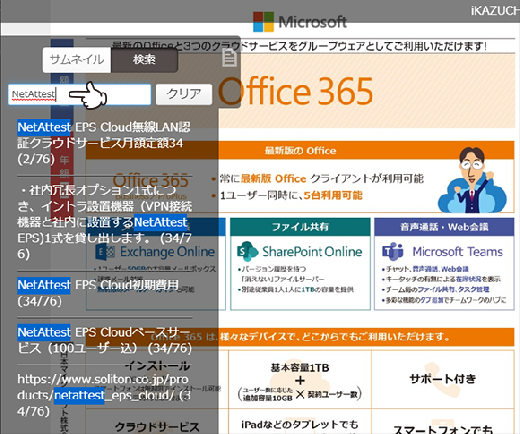Click the businessman illustration
Viewport: 520px width, 434px height.
pos(472,181)
